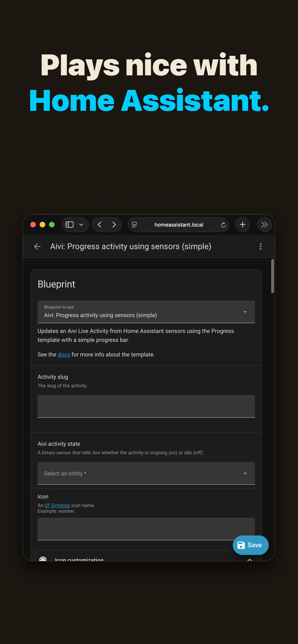Click the back arrow beside the page title
The height and width of the screenshot is (644, 298).
click(37, 246)
